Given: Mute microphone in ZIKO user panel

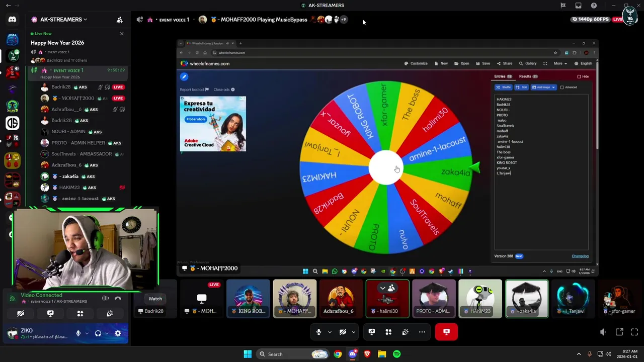Looking at the screenshot, I should point(78,333).
